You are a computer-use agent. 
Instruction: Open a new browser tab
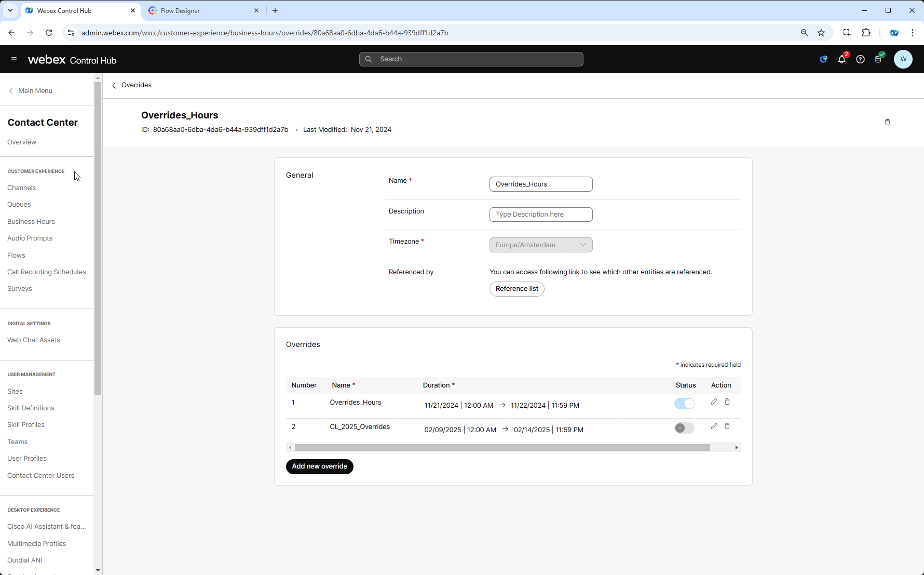tap(275, 10)
